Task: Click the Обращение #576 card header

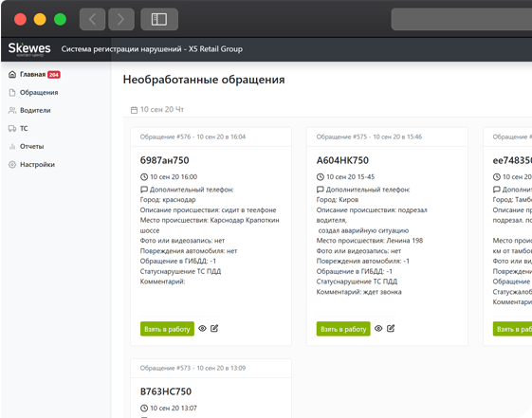Action: tap(211, 136)
